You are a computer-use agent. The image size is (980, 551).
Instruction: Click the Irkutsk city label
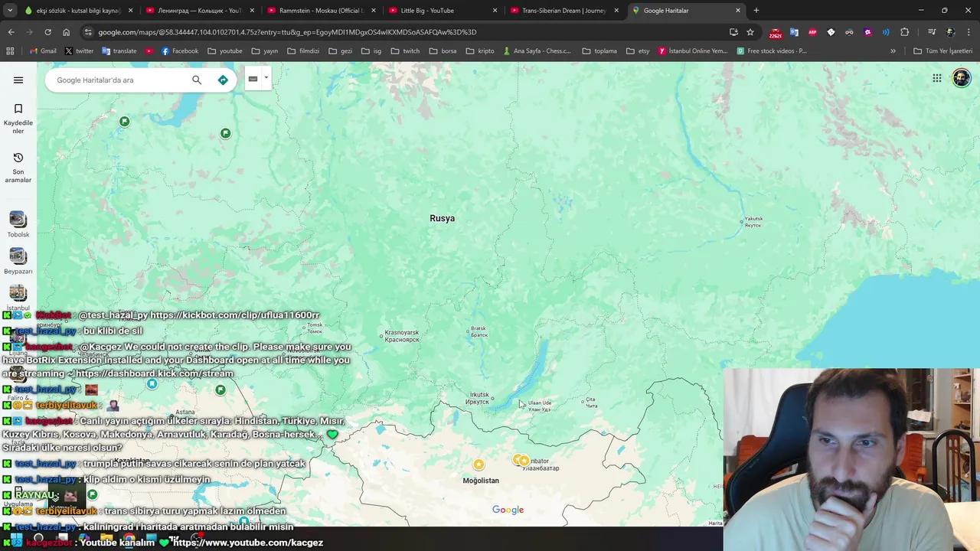[477, 398]
